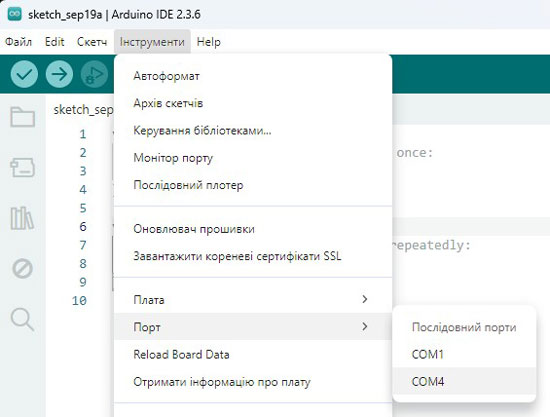Expand the Порт submenu chevron
The height and width of the screenshot is (417, 550).
[x=365, y=327]
